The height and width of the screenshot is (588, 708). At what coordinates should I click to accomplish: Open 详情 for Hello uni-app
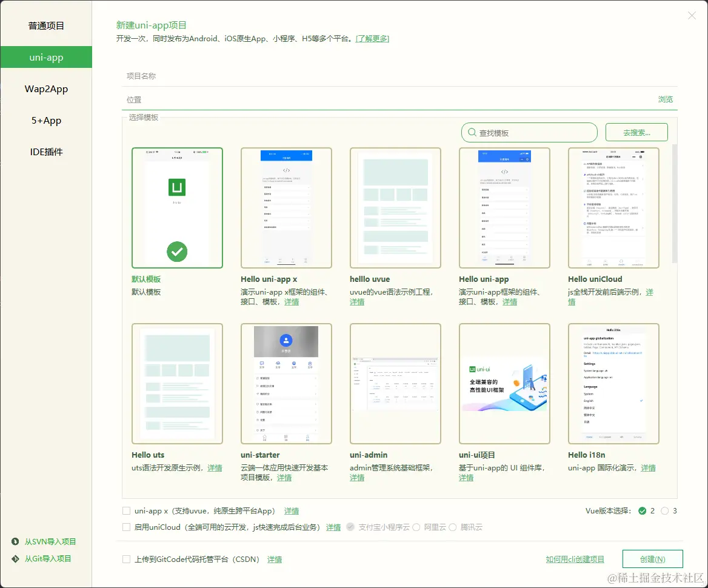click(x=510, y=302)
